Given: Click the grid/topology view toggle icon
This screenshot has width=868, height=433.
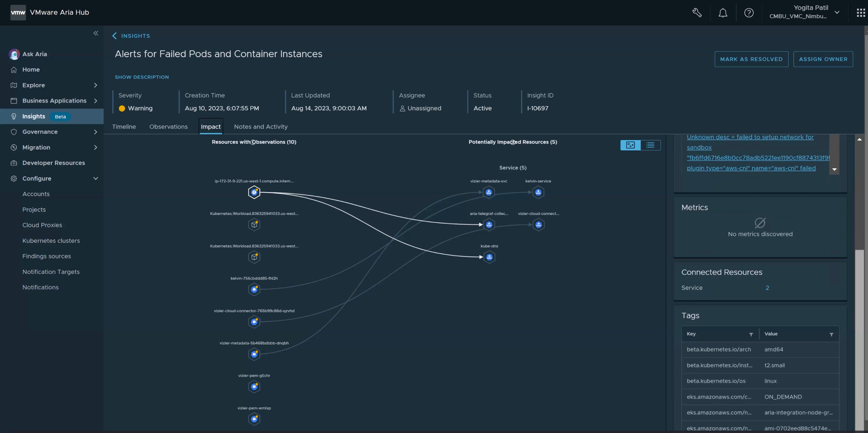Looking at the screenshot, I should tap(630, 145).
